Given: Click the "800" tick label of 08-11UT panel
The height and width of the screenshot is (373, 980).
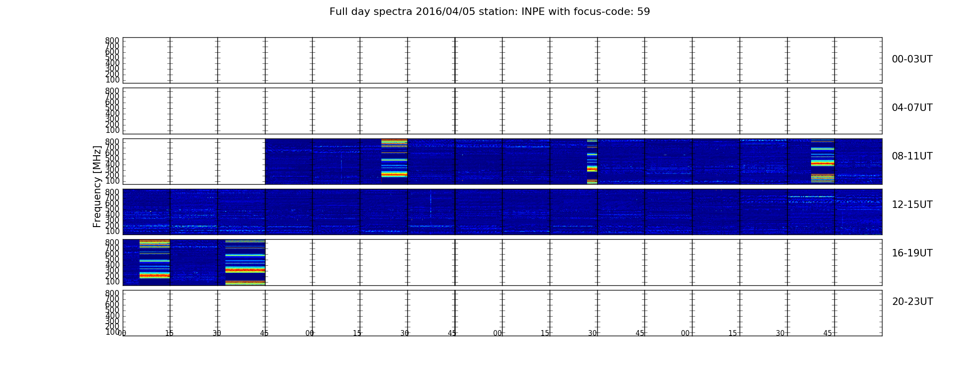Looking at the screenshot, I should pyautogui.click(x=112, y=141).
